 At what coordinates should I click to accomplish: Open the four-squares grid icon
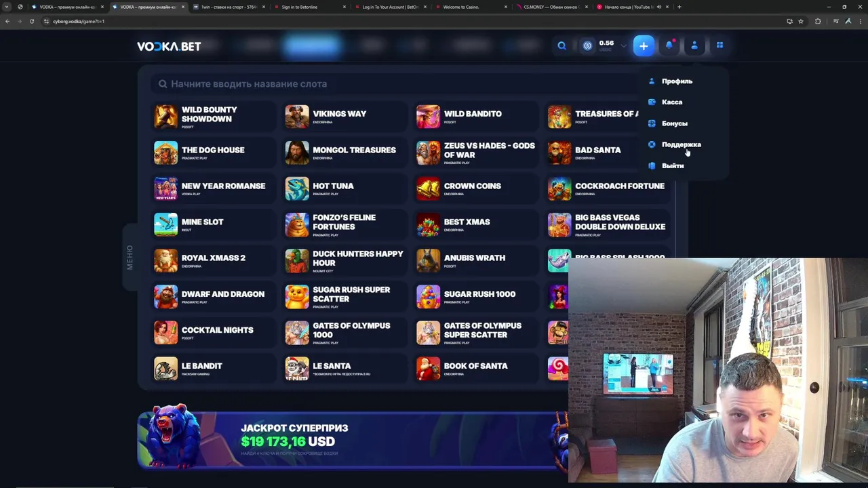719,45
